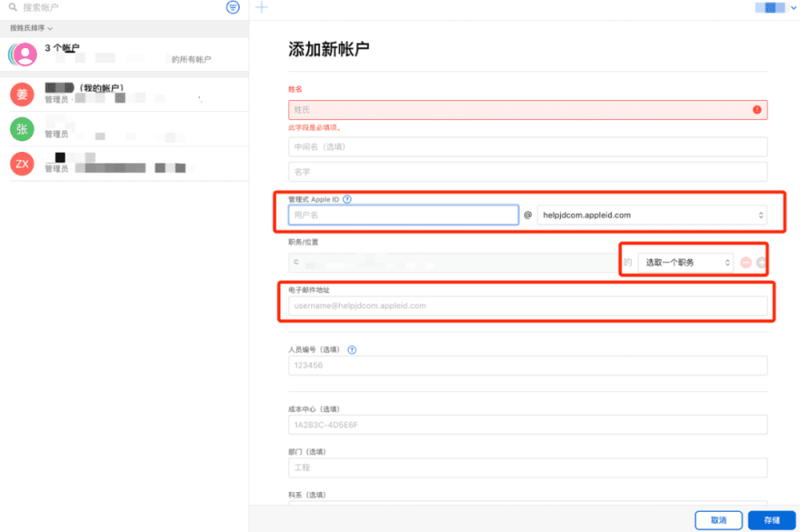Select the ZX account avatar
Image resolution: width=800 pixels, height=532 pixels.
point(22,164)
